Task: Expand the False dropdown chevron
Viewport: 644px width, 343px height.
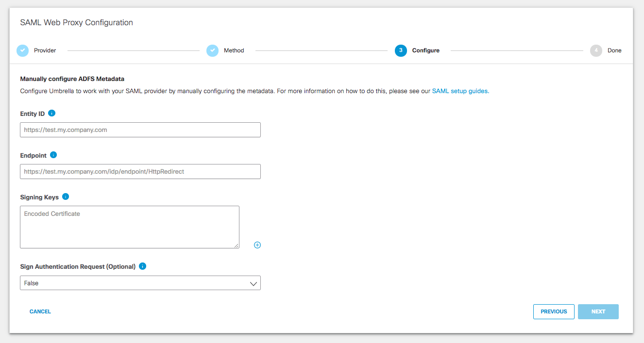Action: (253, 283)
